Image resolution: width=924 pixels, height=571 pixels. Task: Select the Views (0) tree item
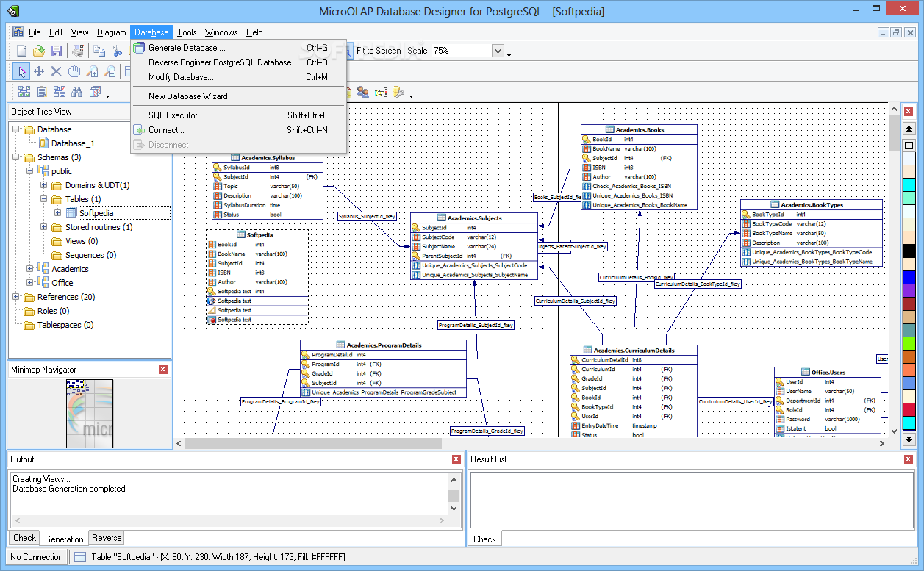click(x=82, y=241)
